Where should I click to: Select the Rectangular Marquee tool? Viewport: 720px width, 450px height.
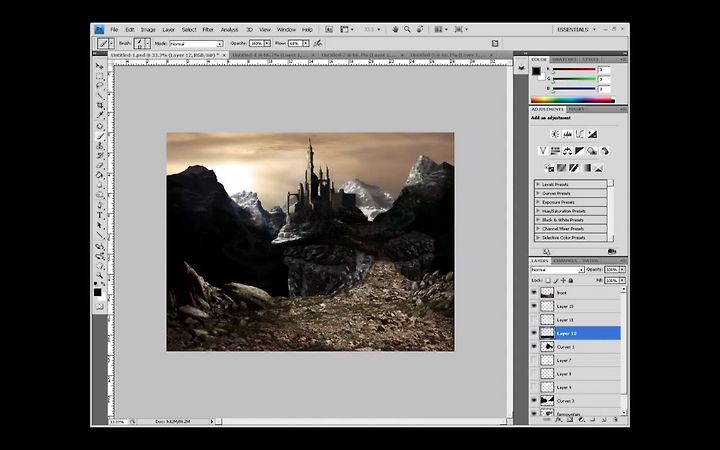point(100,76)
